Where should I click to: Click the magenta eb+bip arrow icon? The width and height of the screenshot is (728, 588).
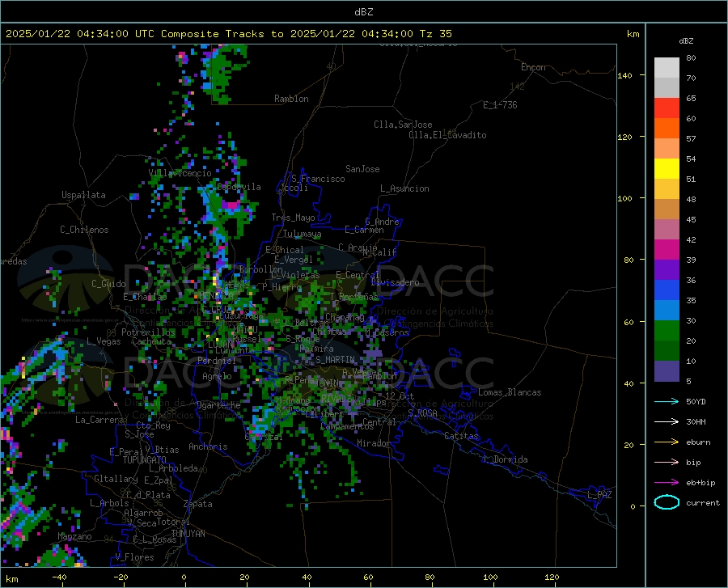click(667, 483)
